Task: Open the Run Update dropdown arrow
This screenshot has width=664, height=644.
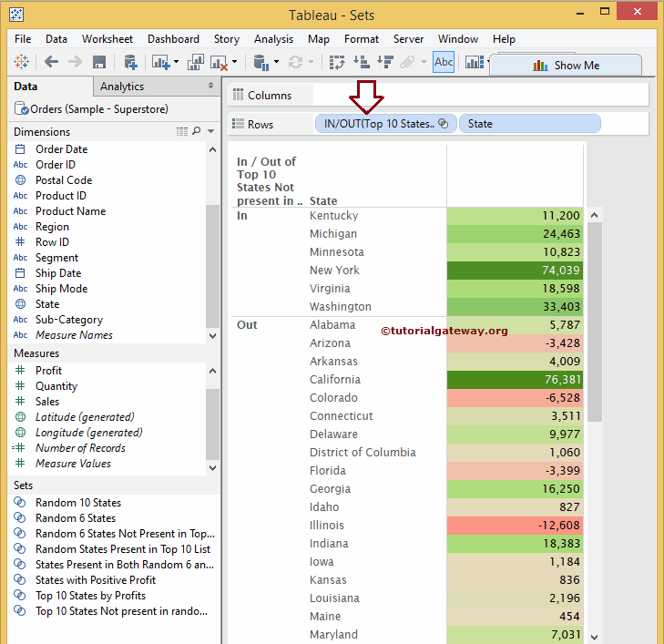Action: [x=311, y=62]
